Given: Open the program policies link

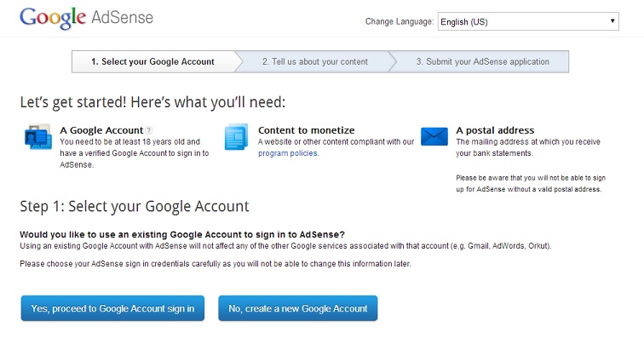Looking at the screenshot, I should click(x=288, y=153).
